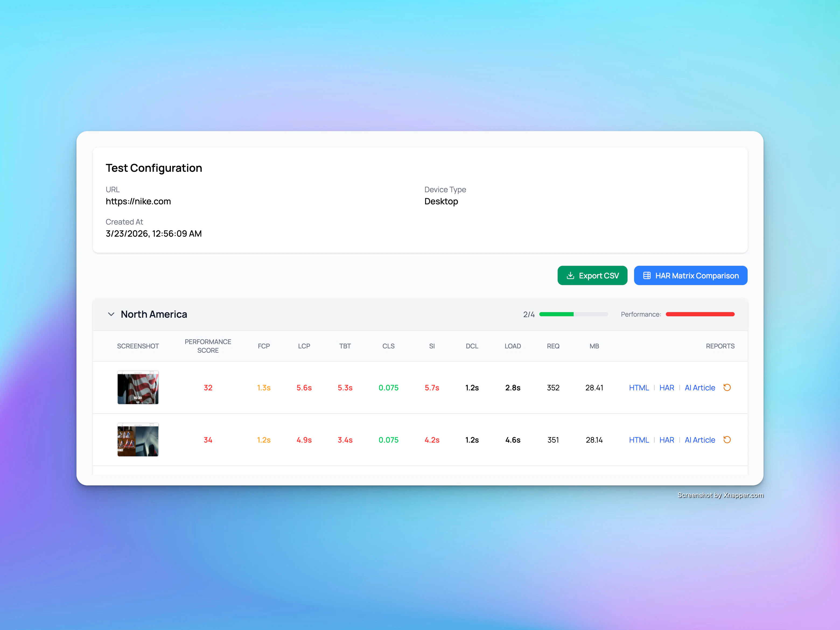Click the Performance Score column header

tap(208, 346)
